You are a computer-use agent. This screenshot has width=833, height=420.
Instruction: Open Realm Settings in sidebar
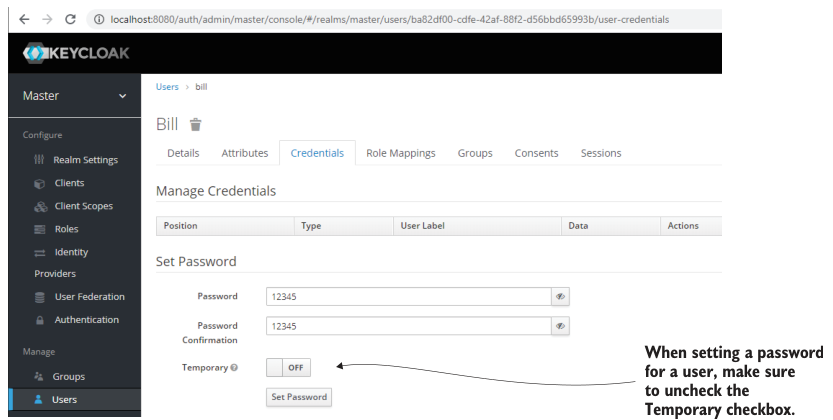click(86, 160)
